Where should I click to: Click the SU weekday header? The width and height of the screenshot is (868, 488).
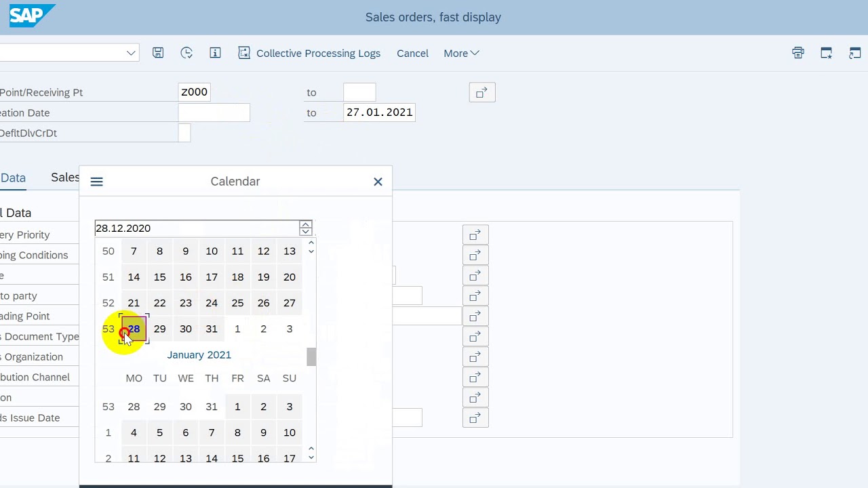290,378
